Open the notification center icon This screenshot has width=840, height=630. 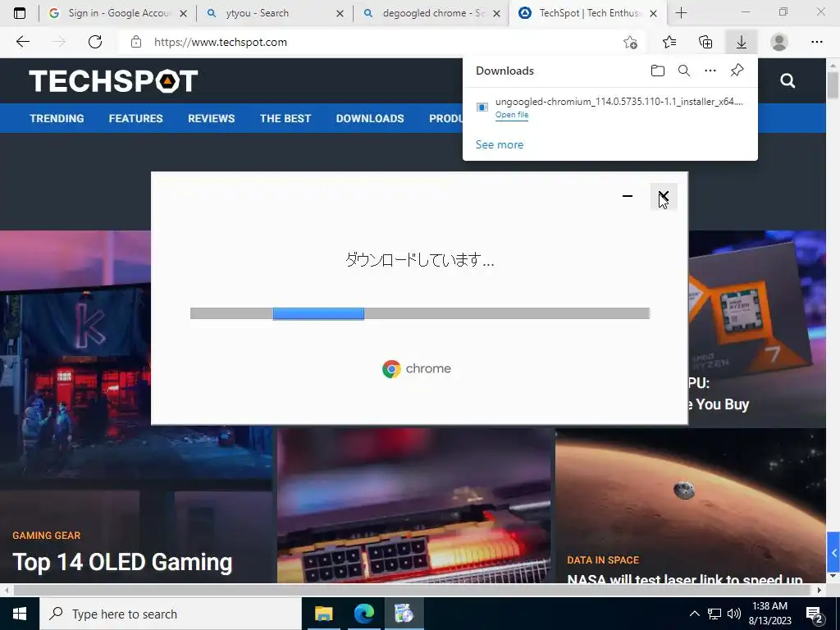[x=815, y=615]
